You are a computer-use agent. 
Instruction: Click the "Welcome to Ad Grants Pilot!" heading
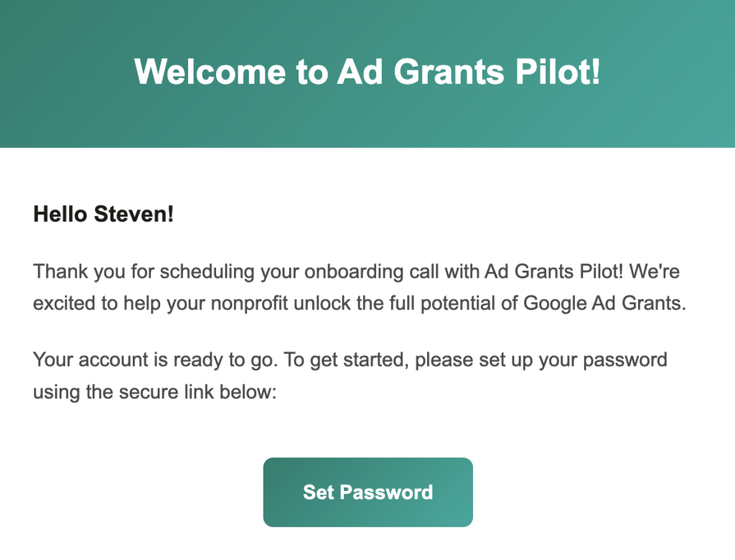[367, 71]
